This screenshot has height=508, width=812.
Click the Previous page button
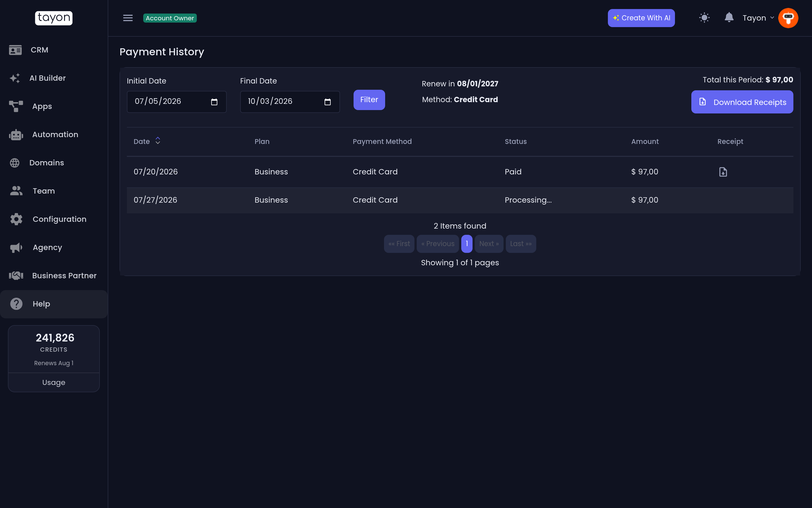(x=438, y=244)
